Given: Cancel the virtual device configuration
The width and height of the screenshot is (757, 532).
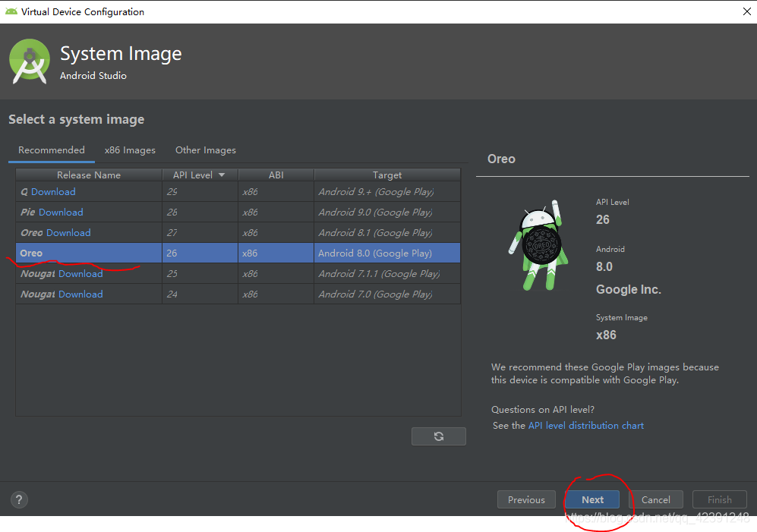Looking at the screenshot, I should point(658,499).
